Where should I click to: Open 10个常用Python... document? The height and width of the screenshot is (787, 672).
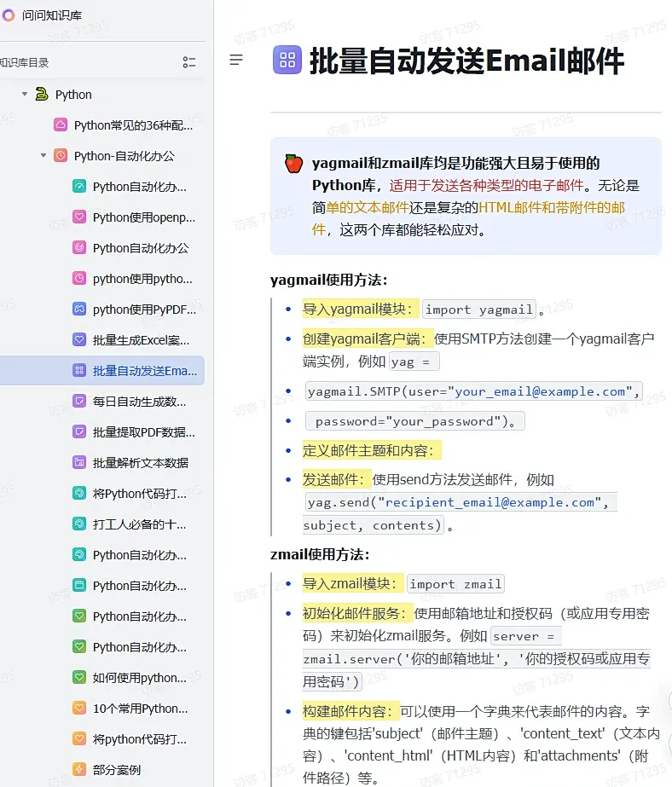141,709
